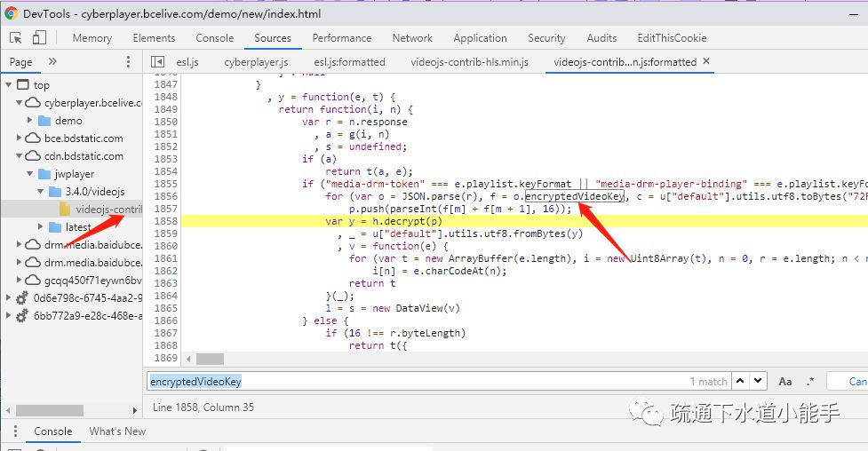
Task: Click the demo folder icon
Action: point(44,120)
